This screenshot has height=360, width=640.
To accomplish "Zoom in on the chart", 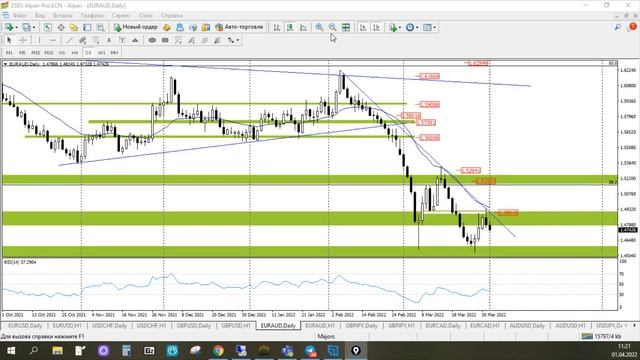I will pyautogui.click(x=319, y=27).
